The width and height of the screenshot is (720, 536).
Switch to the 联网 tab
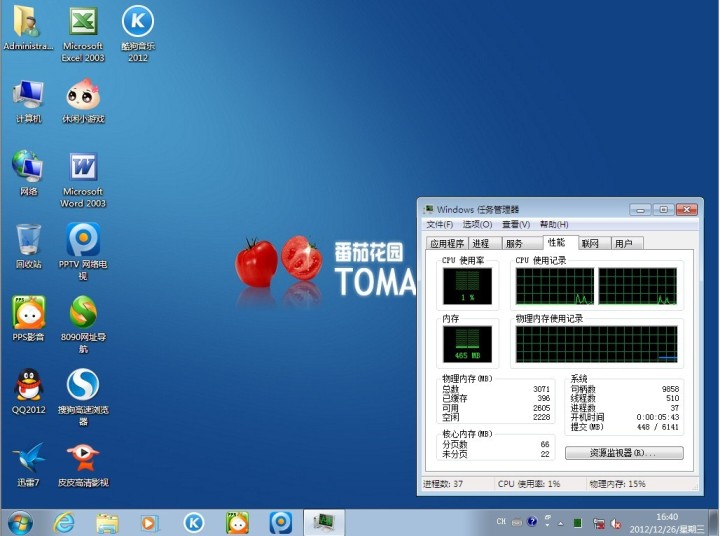[590, 243]
